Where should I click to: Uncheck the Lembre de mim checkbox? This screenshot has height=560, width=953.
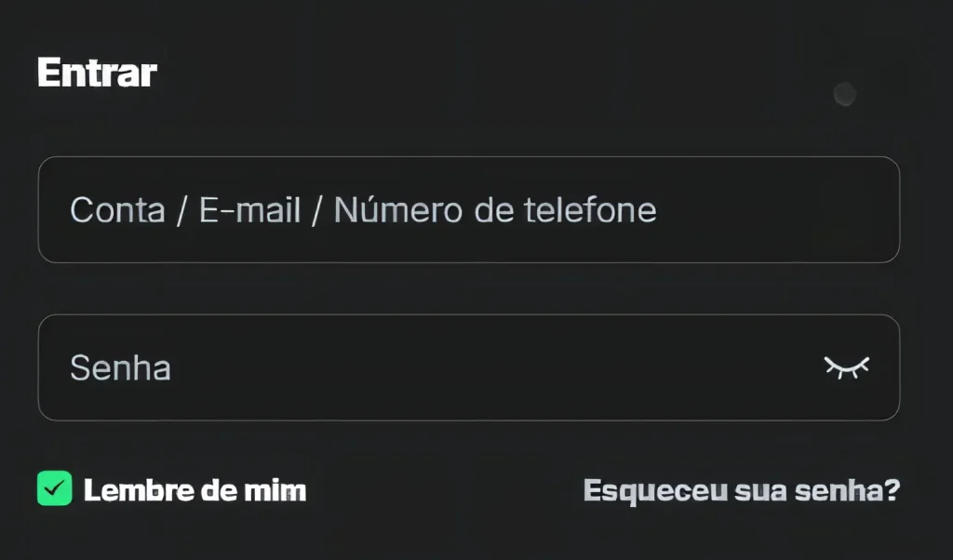click(55, 488)
